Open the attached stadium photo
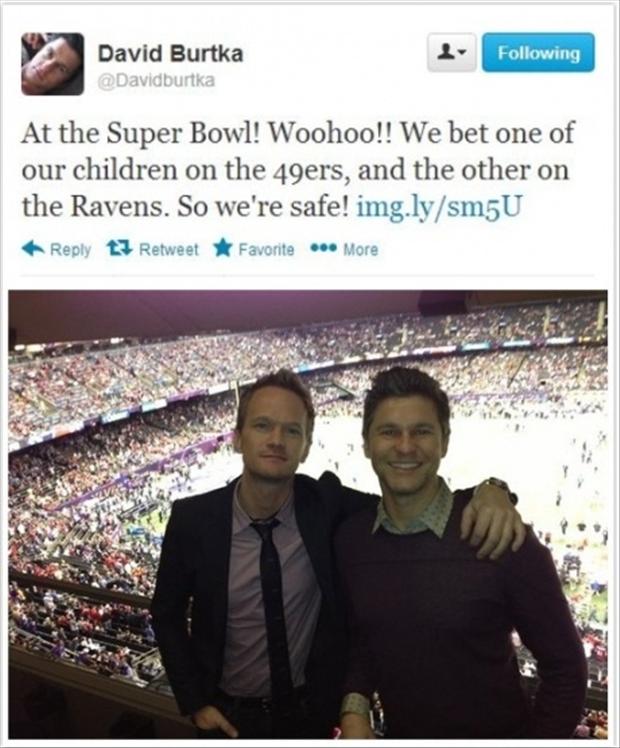This screenshot has width=620, height=748. (x=308, y=514)
